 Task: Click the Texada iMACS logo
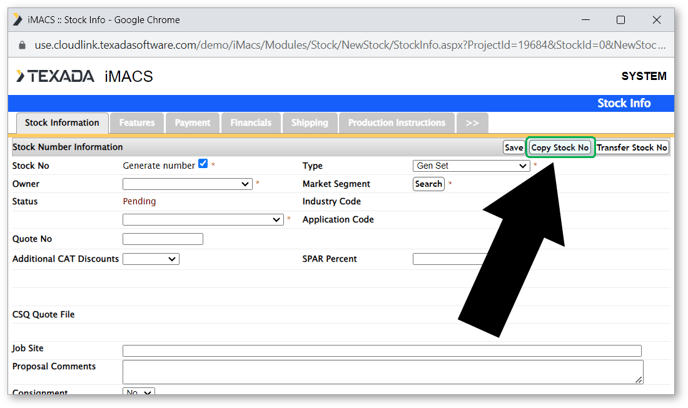tap(85, 77)
